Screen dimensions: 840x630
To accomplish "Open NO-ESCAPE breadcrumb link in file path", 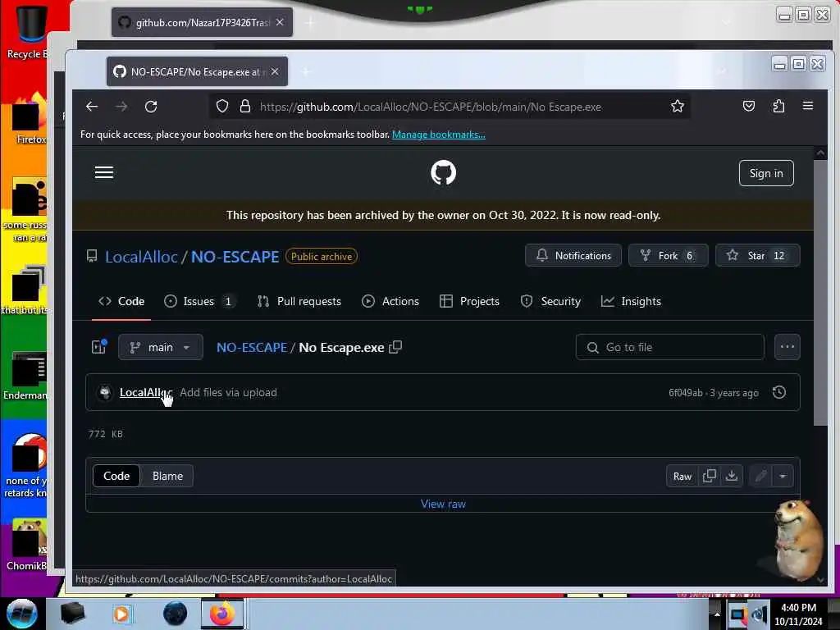I will tap(252, 347).
